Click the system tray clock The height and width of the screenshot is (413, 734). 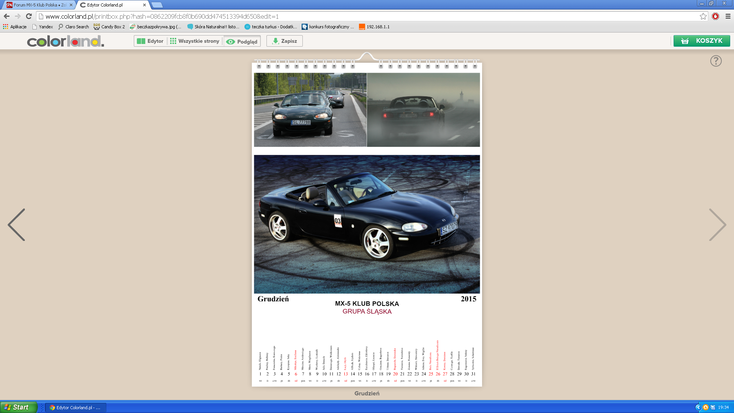pos(724,407)
